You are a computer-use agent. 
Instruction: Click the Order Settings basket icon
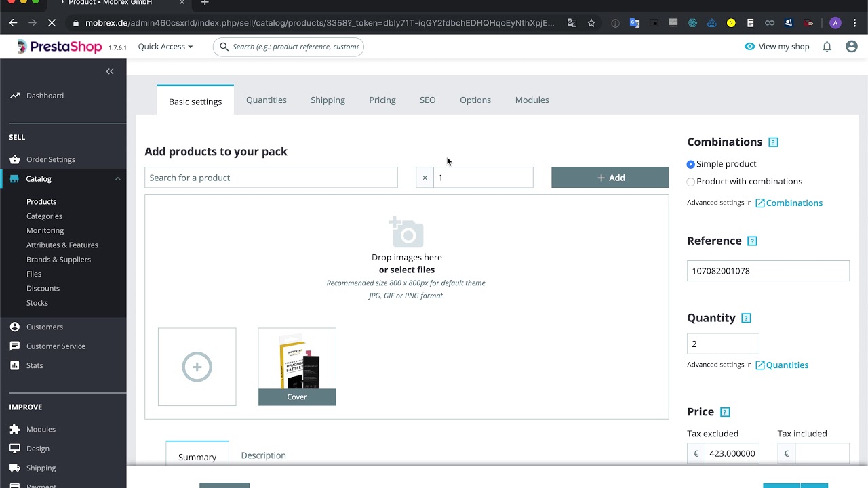(15, 159)
